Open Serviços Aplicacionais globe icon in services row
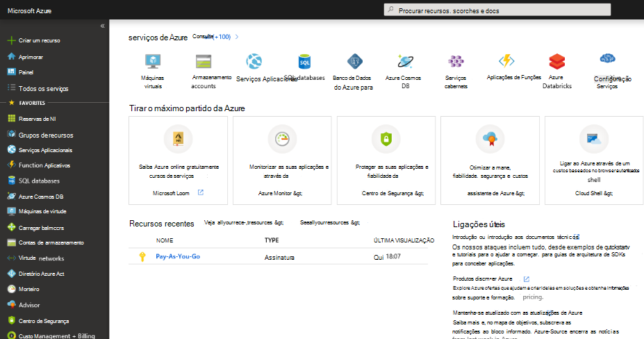Screen dimensions: 644x339 (254, 61)
